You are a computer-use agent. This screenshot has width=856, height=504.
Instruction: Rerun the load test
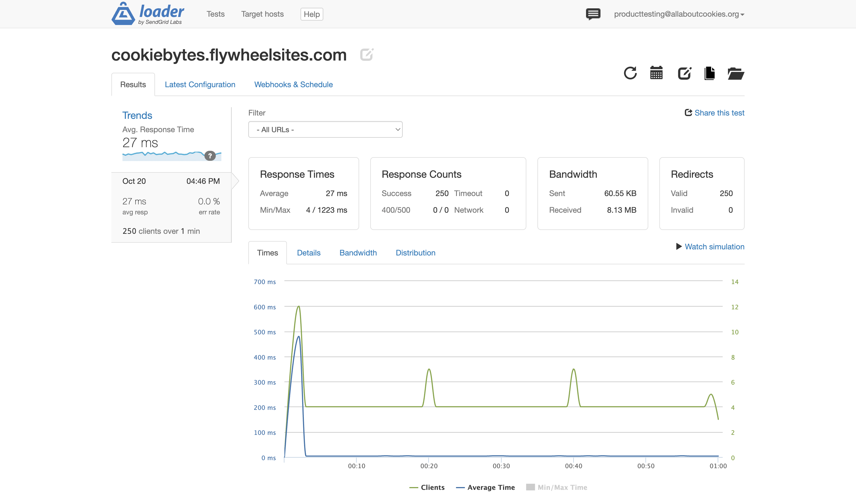(x=630, y=73)
